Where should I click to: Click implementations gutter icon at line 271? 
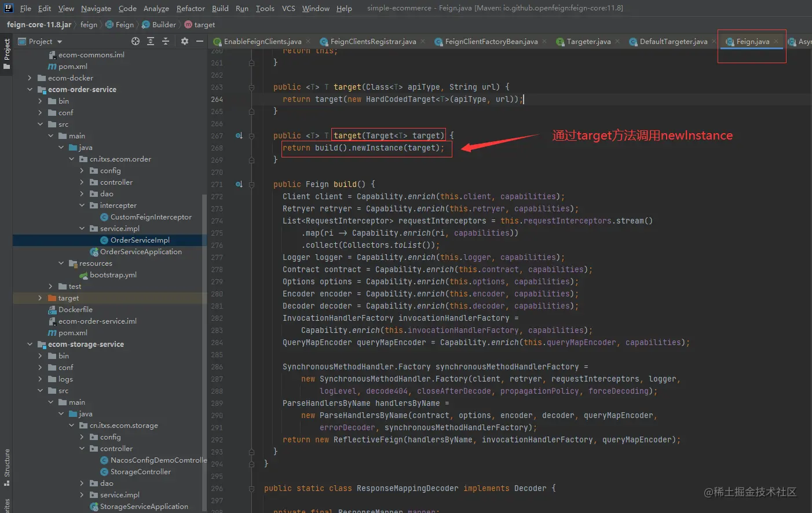tap(239, 184)
